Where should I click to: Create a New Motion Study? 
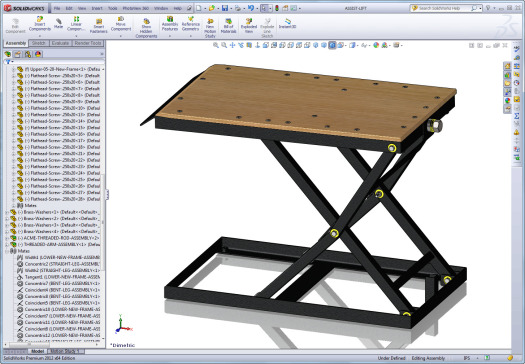tap(210, 28)
